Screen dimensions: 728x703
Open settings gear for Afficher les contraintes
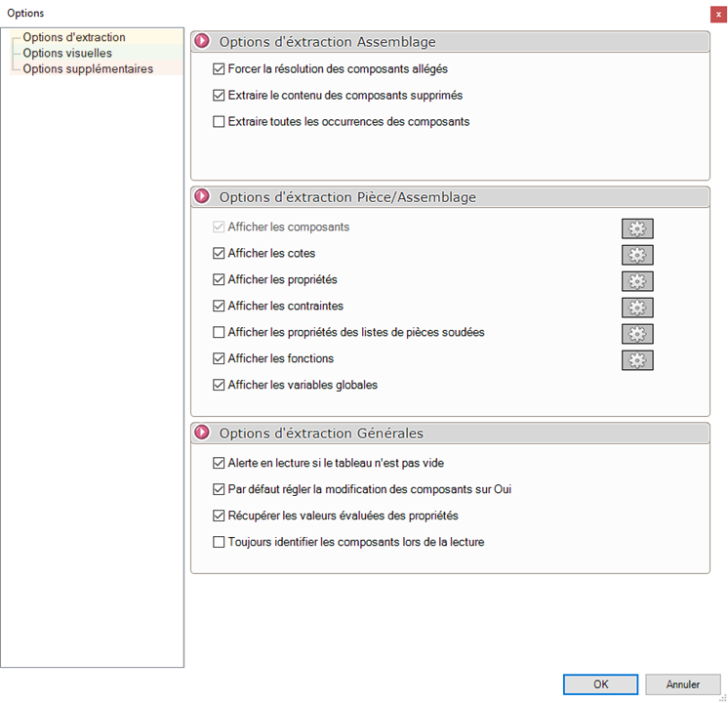(637, 308)
